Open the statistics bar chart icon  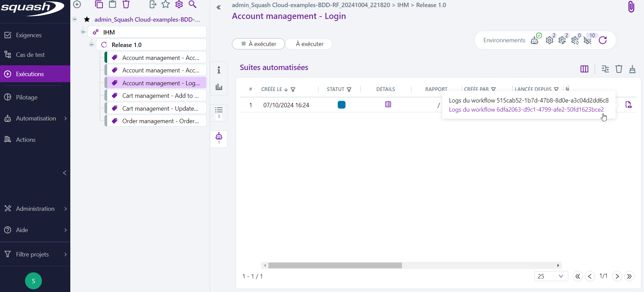coord(219,87)
